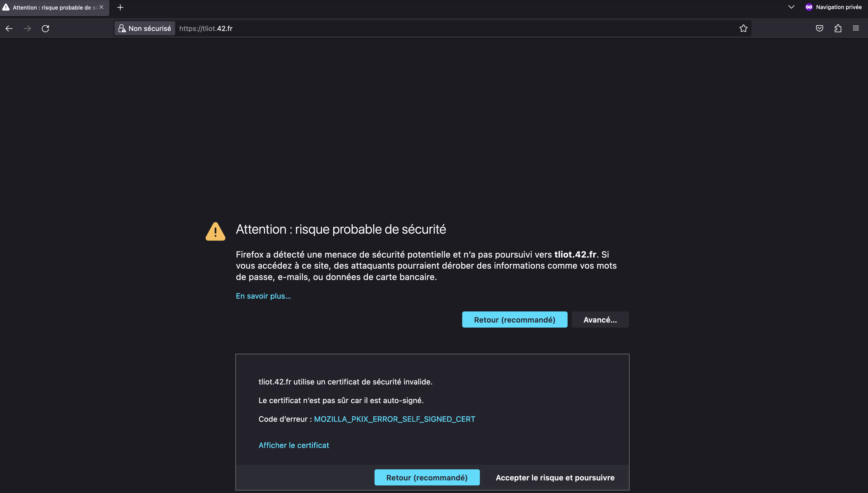This screenshot has height=493, width=868.
Task: Click the forward navigation arrow
Action: [27, 28]
